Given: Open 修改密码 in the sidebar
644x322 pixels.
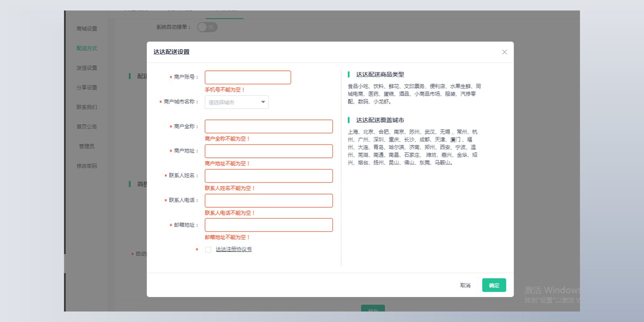Looking at the screenshot, I should pos(87,166).
